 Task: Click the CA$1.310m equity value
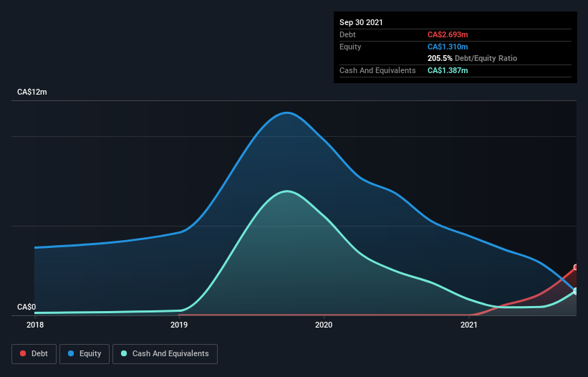(448, 47)
